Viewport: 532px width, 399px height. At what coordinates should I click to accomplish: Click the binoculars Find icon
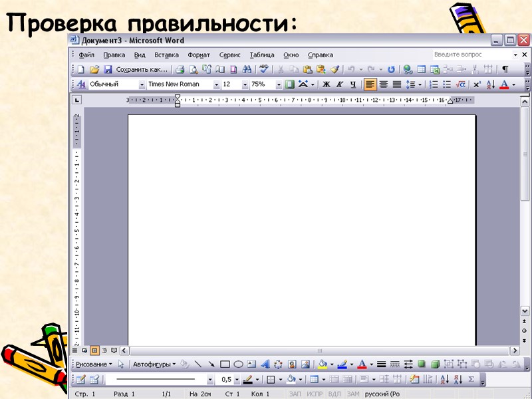pos(247,70)
